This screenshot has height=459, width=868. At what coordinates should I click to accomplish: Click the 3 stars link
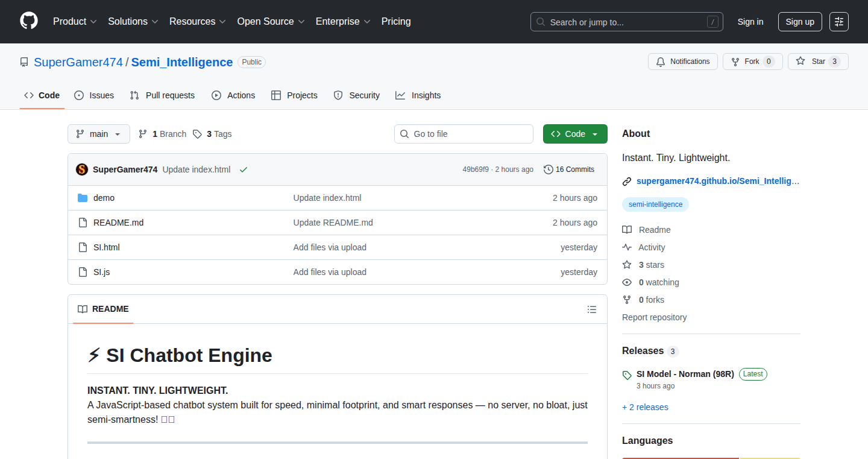pyautogui.click(x=643, y=265)
